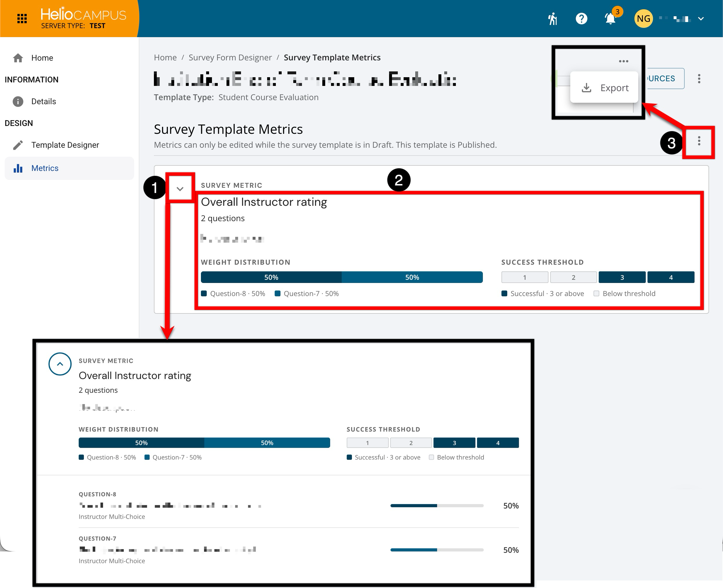
Task: Click the NG user avatar
Action: pyautogui.click(x=643, y=19)
